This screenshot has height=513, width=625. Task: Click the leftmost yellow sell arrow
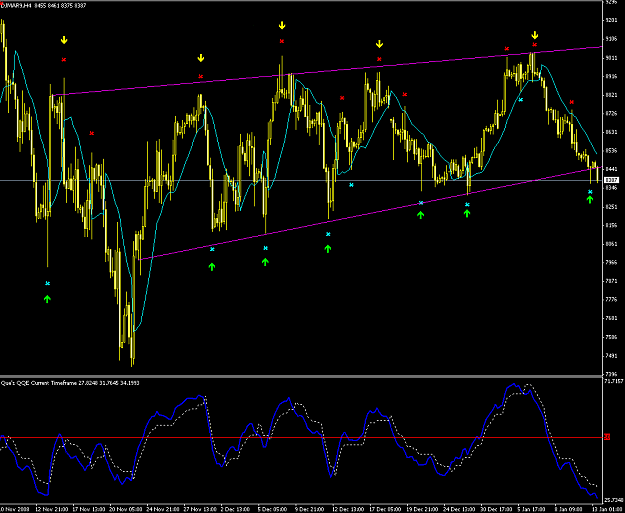tap(64, 40)
